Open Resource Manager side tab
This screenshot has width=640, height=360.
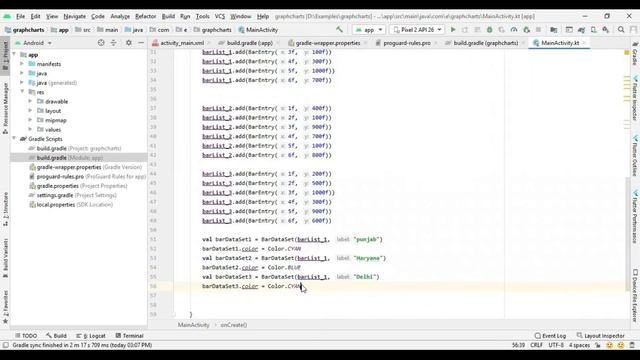point(5,108)
